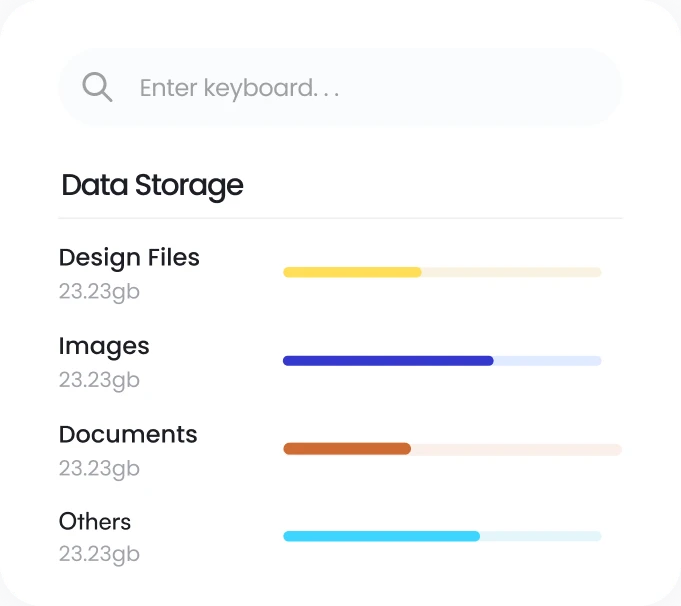Screen dimensions: 681x606
Task: Click the filled dark blue Images bar
Action: click(388, 360)
